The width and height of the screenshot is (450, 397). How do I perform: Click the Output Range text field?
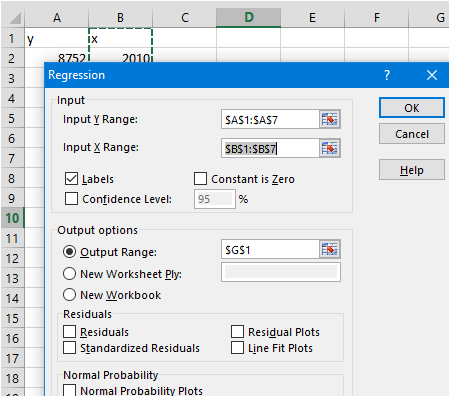pyautogui.click(x=270, y=249)
